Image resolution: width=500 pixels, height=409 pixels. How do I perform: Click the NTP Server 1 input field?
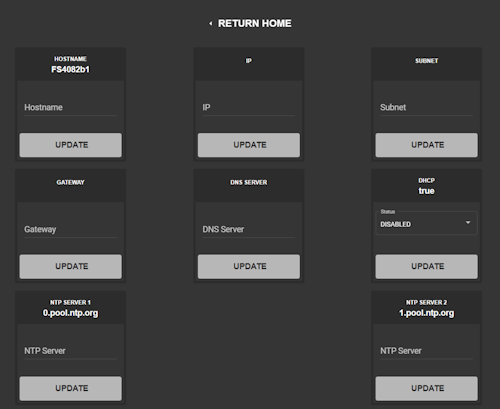[70, 351]
